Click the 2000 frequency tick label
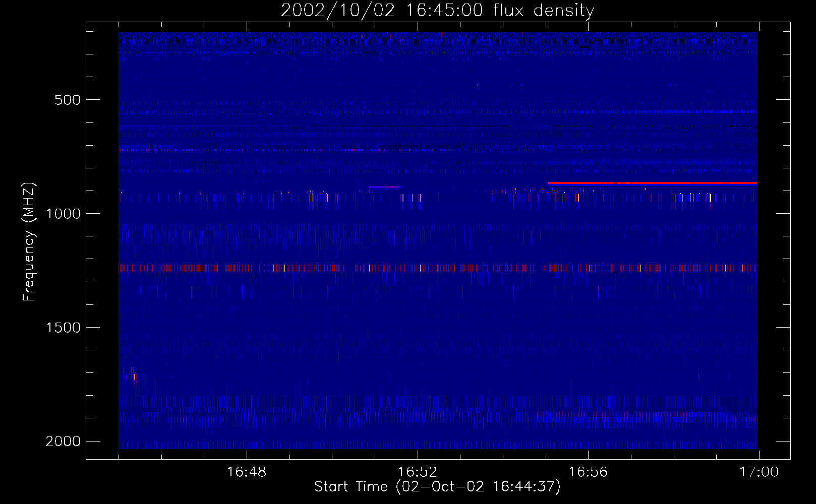This screenshot has width=816, height=504. point(63,442)
